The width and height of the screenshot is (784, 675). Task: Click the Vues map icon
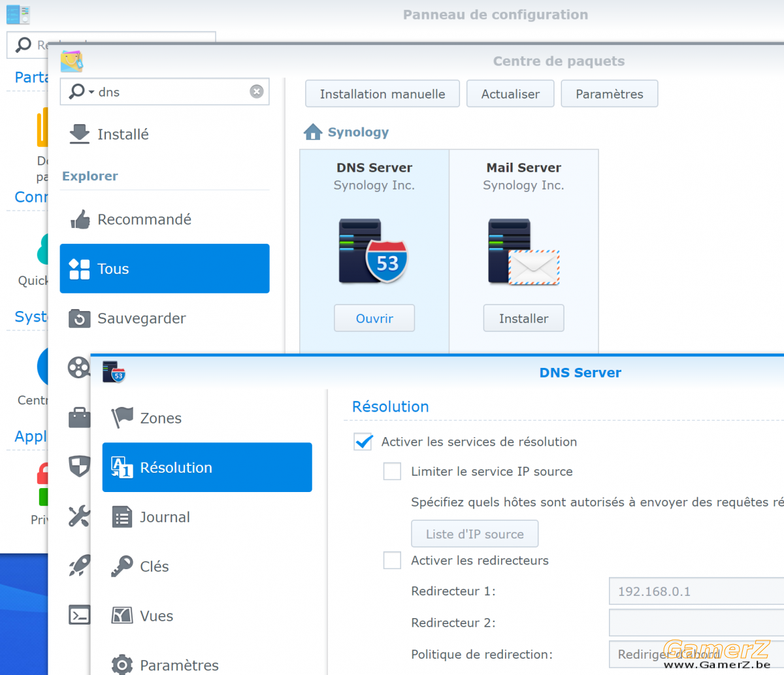(x=122, y=616)
